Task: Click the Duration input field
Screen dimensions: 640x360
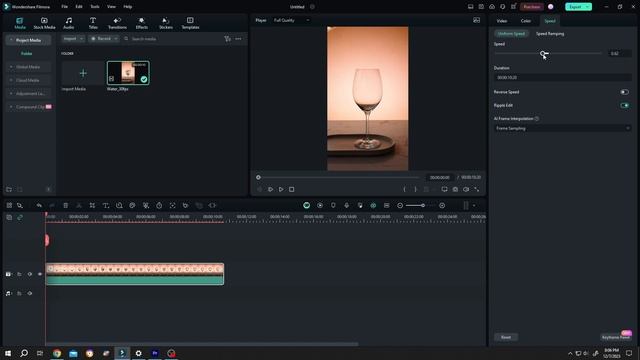Action: (x=562, y=78)
